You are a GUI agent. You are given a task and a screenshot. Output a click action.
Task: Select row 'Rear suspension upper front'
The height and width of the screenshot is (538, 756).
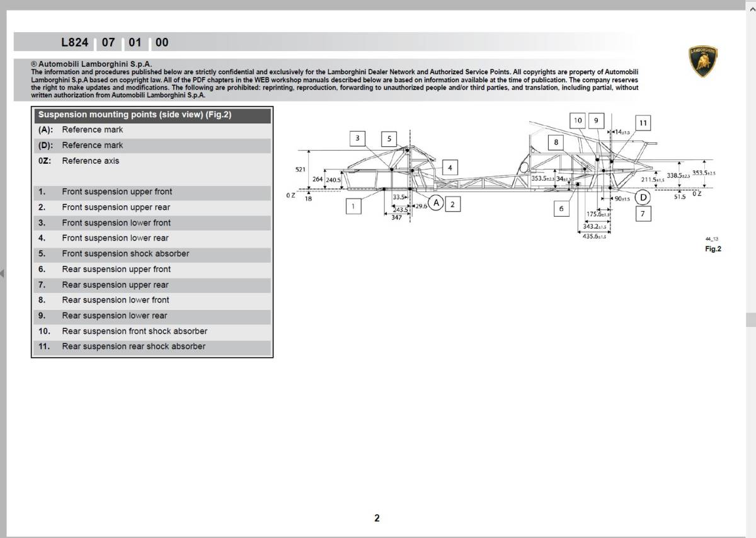[x=152, y=269]
